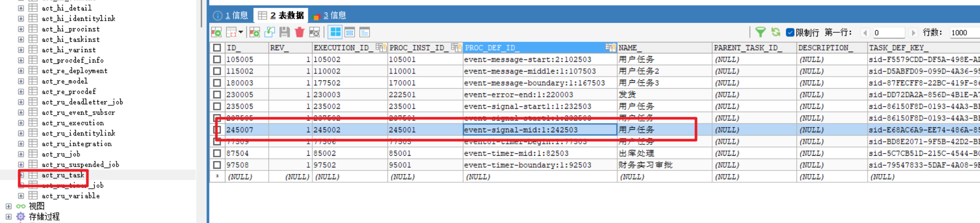Check the row checkbox for ID 230005

coord(217,94)
